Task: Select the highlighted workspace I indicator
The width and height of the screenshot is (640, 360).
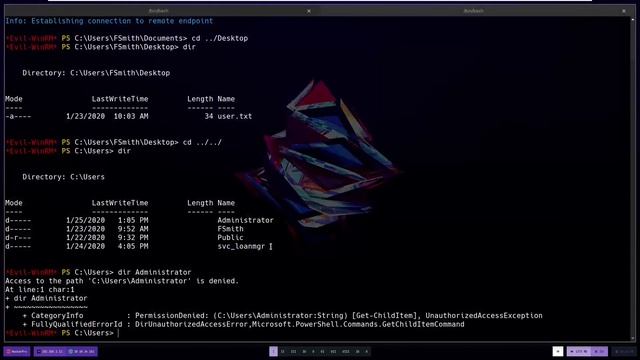Action: (273, 351)
